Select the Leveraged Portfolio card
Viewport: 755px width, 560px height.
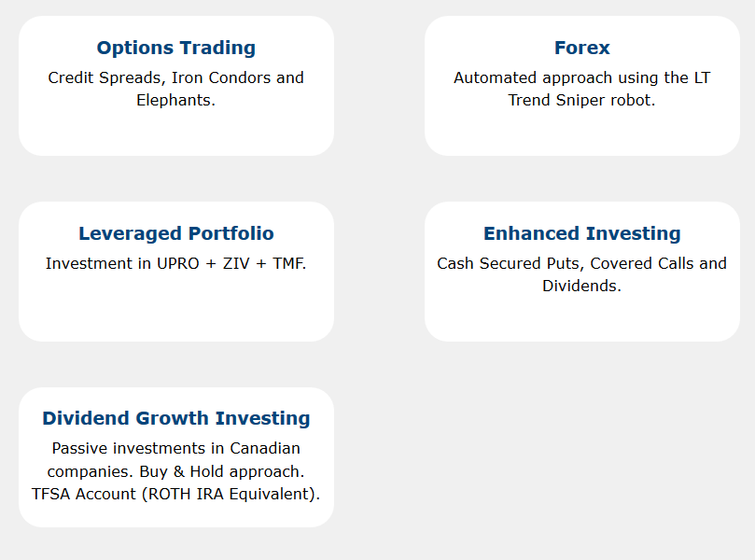176,272
